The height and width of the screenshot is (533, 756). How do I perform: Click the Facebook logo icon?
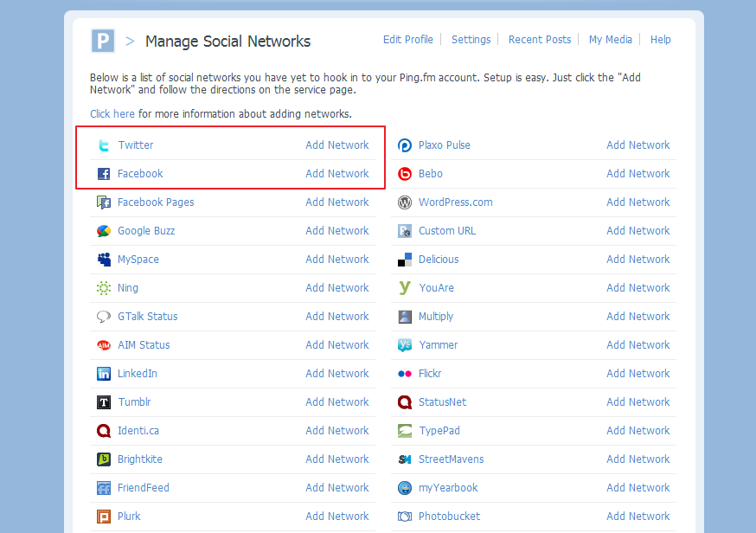pos(104,174)
